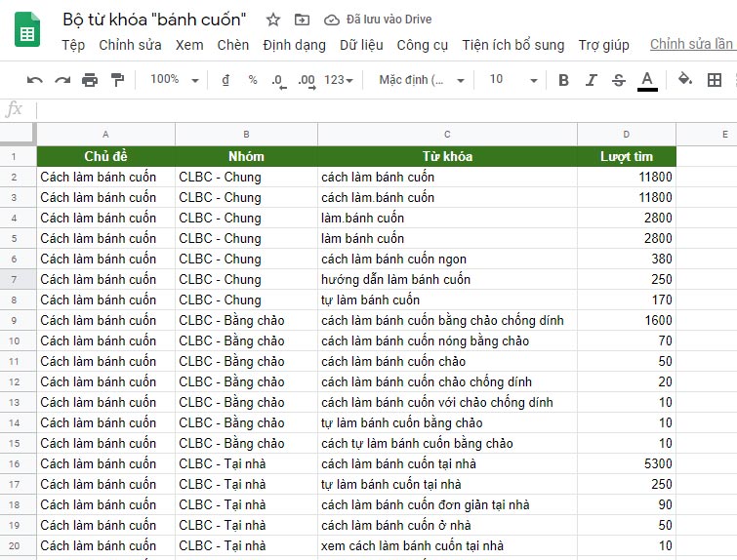Click the Chủ đề header cell

click(x=105, y=156)
